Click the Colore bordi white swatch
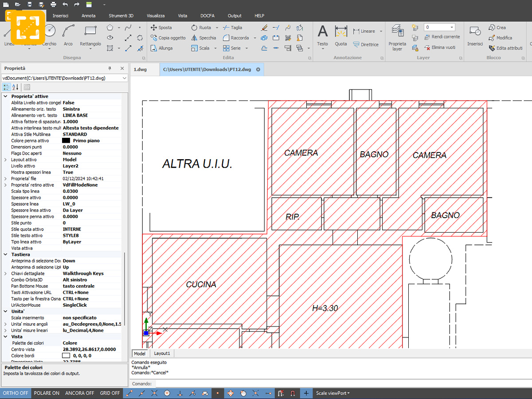532x399 pixels. 66,356
